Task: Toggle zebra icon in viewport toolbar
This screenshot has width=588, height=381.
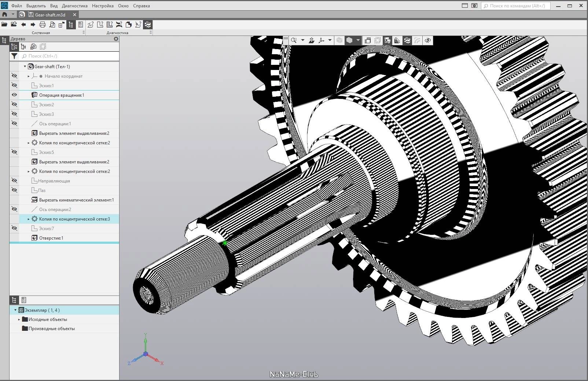Action: (407, 40)
